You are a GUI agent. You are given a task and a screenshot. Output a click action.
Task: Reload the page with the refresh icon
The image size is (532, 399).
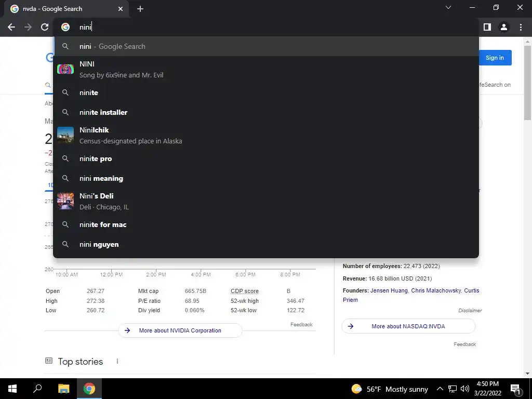(x=45, y=27)
